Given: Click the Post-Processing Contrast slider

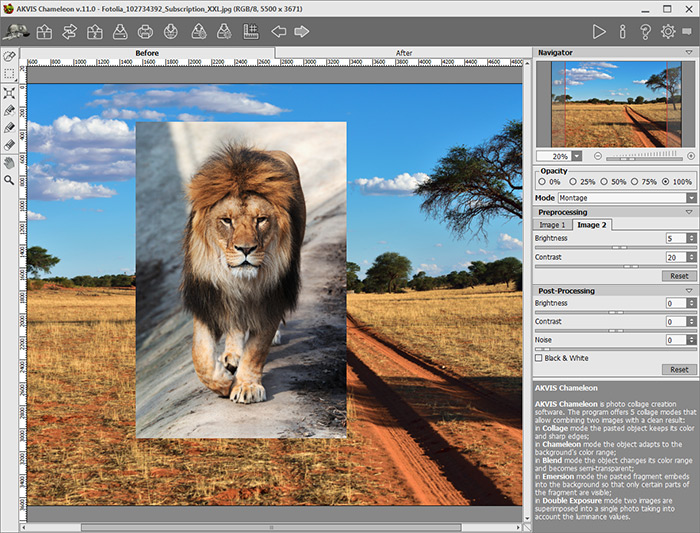Looking at the screenshot, I should (615, 331).
